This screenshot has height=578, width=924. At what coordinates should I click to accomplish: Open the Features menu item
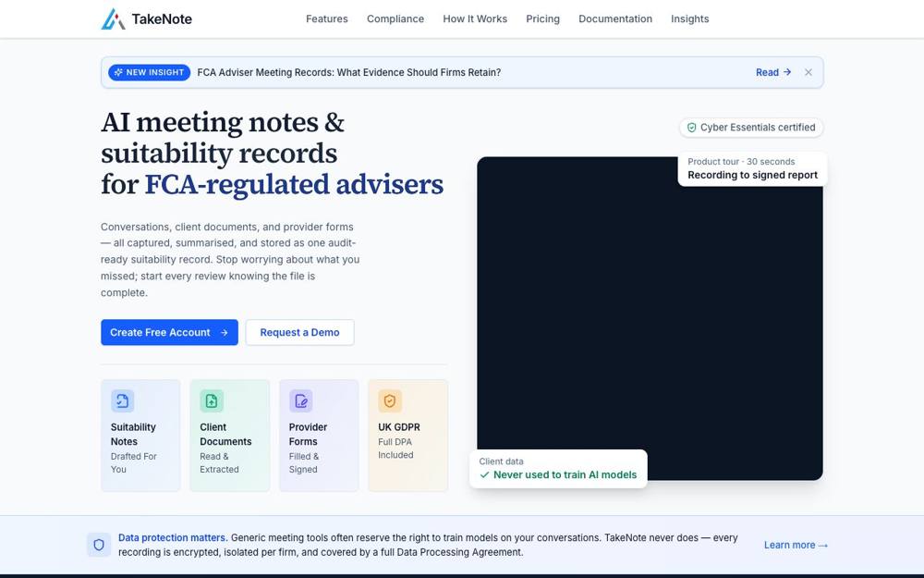pos(326,18)
